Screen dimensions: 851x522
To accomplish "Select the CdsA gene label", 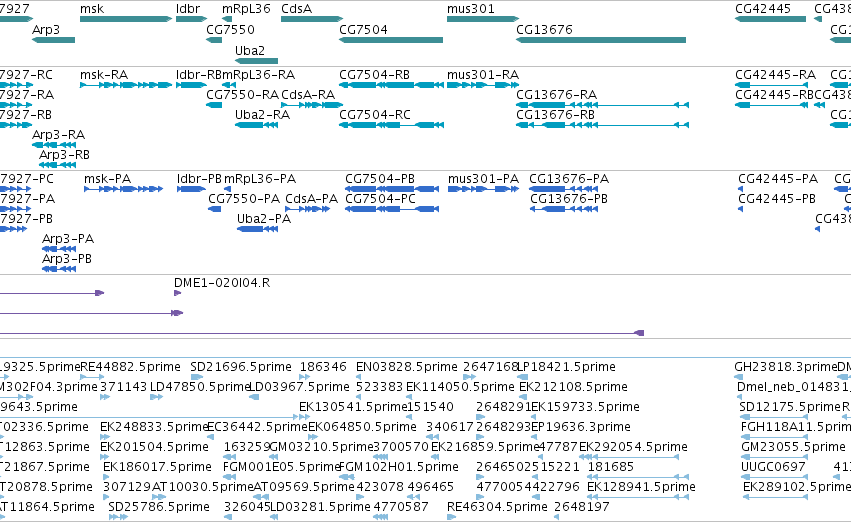I will [x=296, y=9].
